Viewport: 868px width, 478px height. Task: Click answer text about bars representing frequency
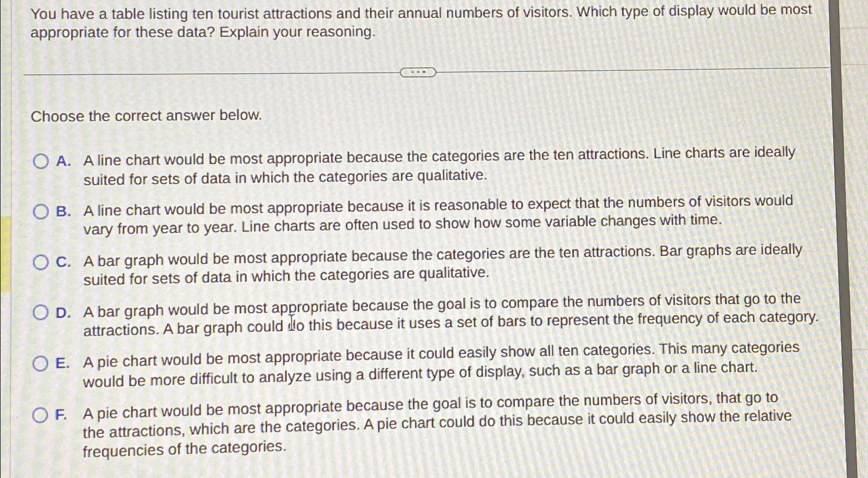[x=451, y=314]
